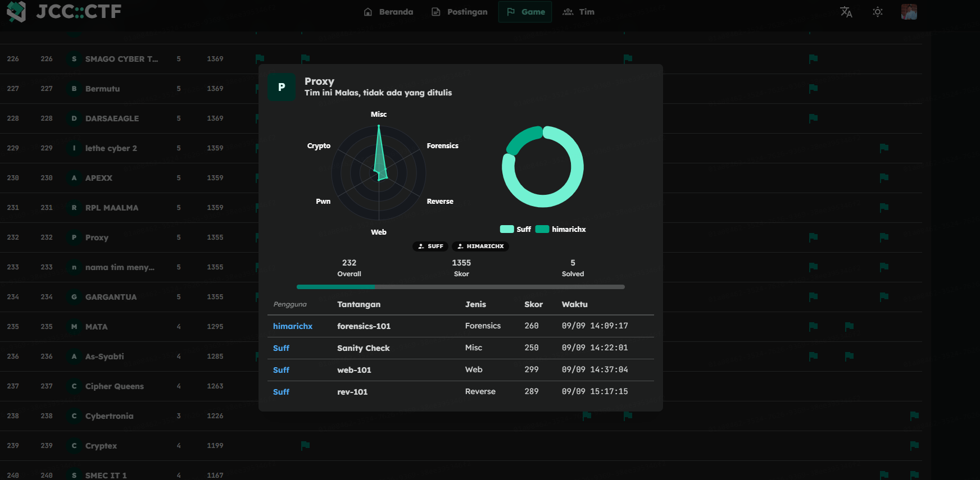Click the Cybertronia team avatar
Viewport: 980px width, 480px height.
[74, 416]
